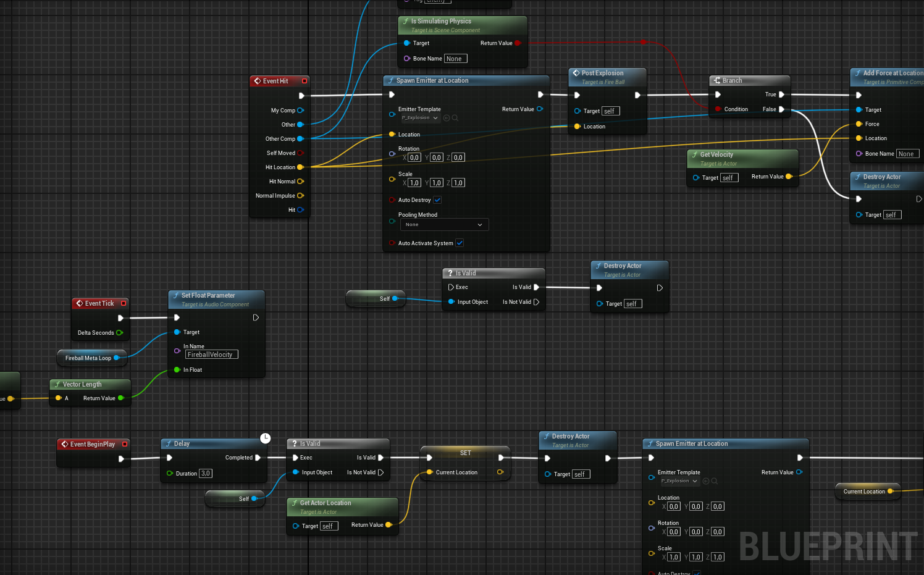Click the Event Tick red delegate pin
The image size is (924, 575).
(124, 303)
